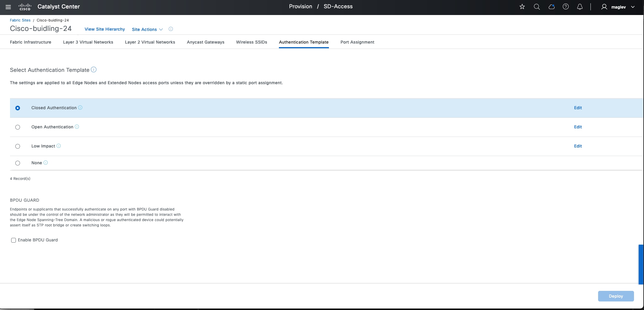This screenshot has width=644, height=310.
Task: Open the help question mark icon
Action: tap(566, 7)
